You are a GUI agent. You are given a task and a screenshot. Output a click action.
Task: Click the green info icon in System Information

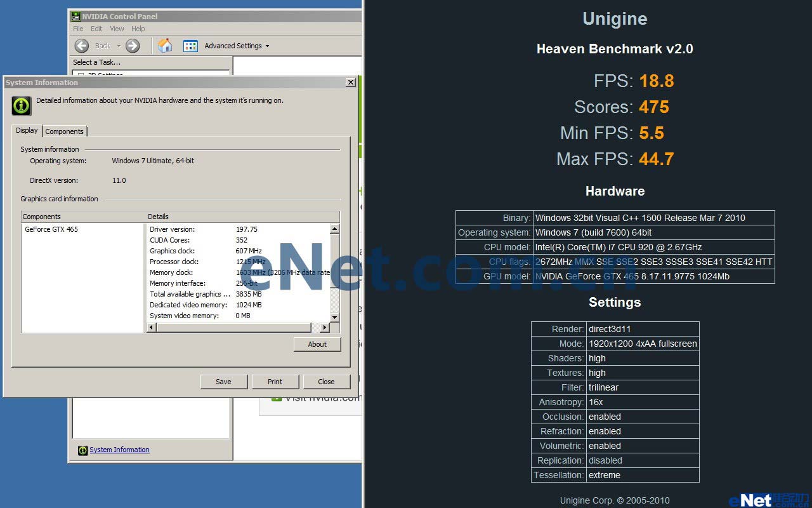click(22, 105)
